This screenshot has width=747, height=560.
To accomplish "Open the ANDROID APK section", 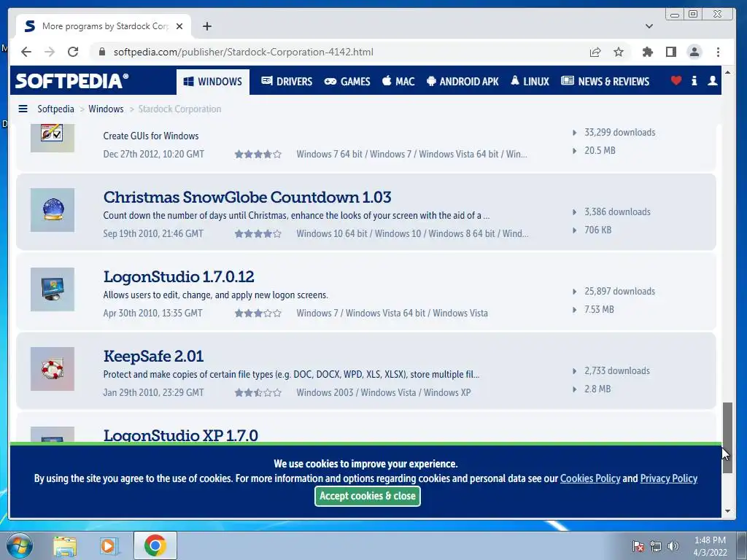I will pos(462,82).
